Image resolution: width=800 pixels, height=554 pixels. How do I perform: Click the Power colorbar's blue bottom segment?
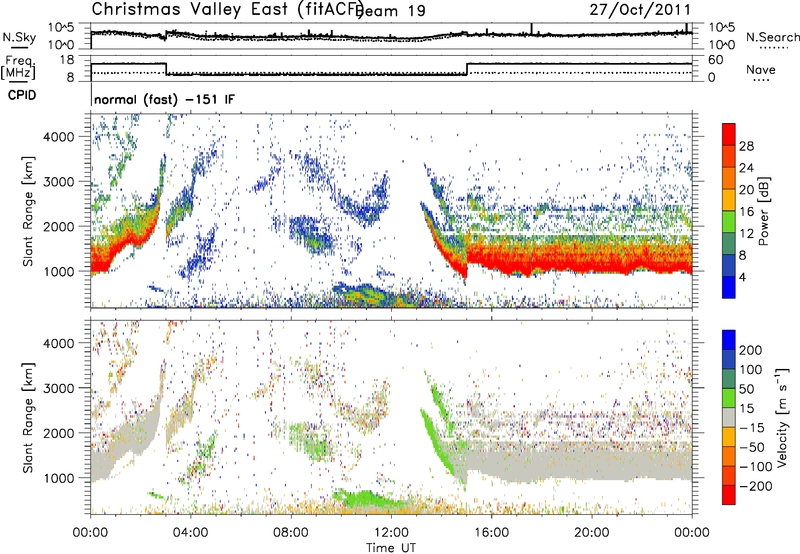(729, 287)
